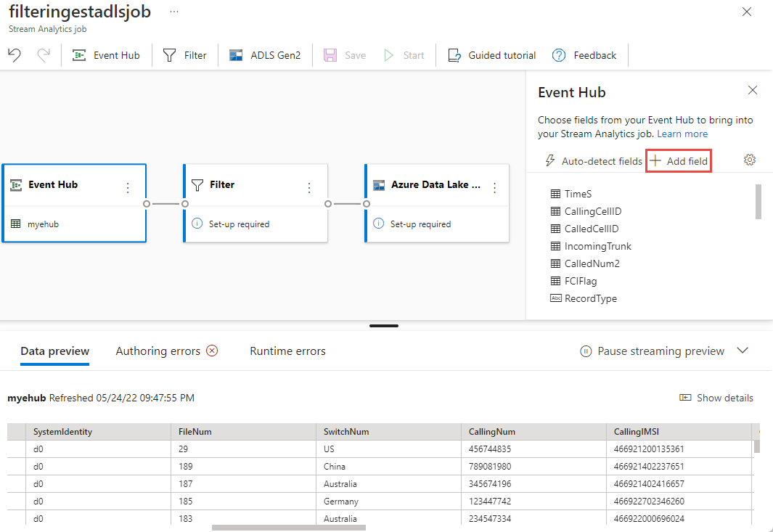Image resolution: width=773 pixels, height=532 pixels.
Task: Open the Guided tutorial
Action: [x=492, y=55]
